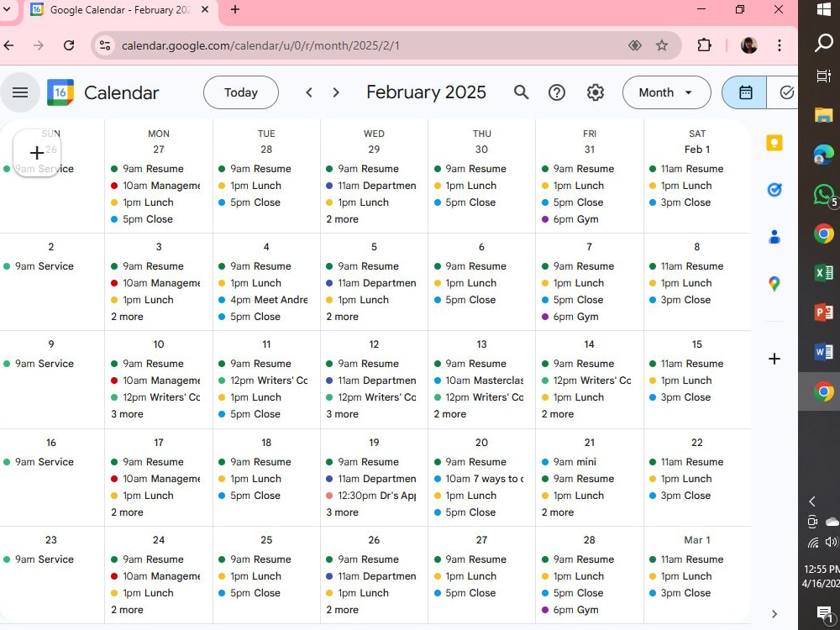Select date 14 in the month grid
Viewport: 840px width, 630px height.
coord(590,344)
